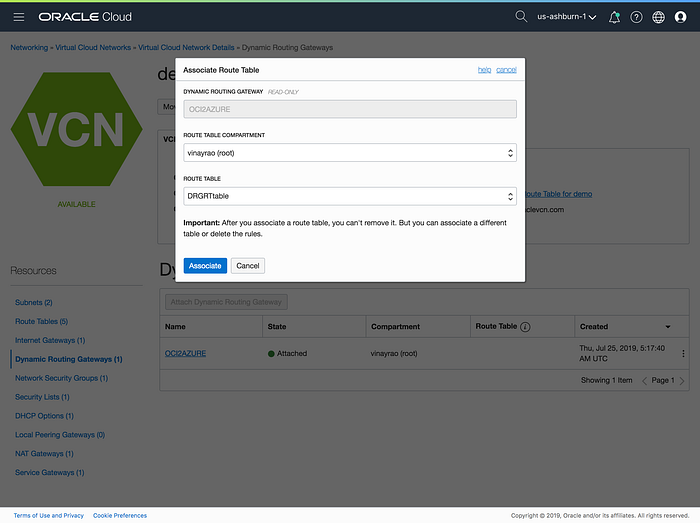Click the Dynamic Routing Gateways breadcrumb text
700x523 pixels.
pyautogui.click(x=287, y=47)
